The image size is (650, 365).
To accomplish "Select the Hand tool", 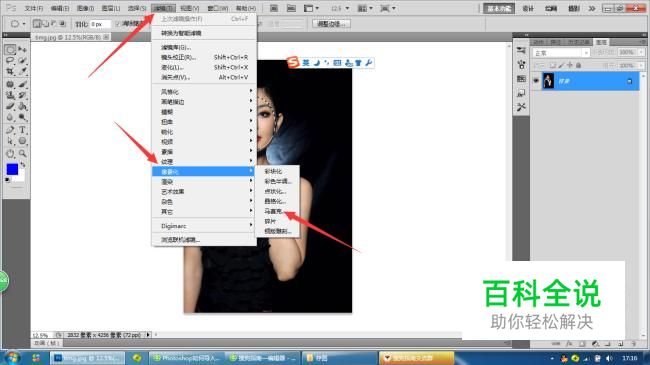I will click(x=10, y=154).
